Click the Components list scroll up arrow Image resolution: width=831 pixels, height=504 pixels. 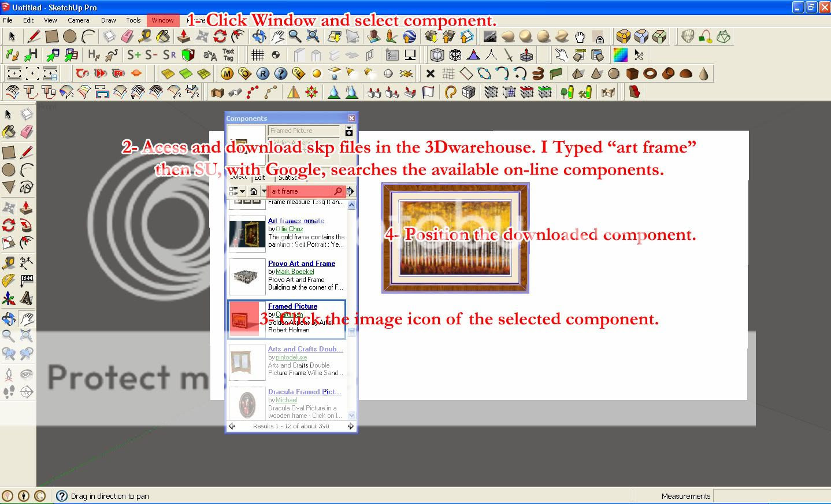(351, 205)
